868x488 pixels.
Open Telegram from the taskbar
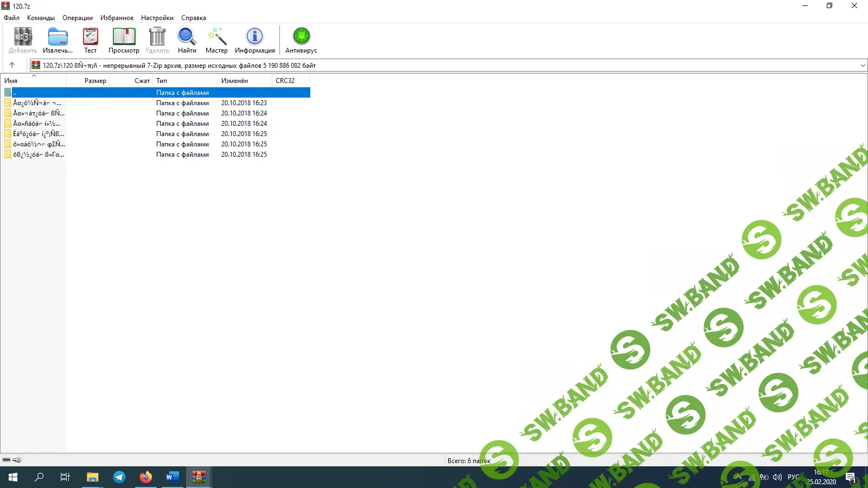pos(119,477)
